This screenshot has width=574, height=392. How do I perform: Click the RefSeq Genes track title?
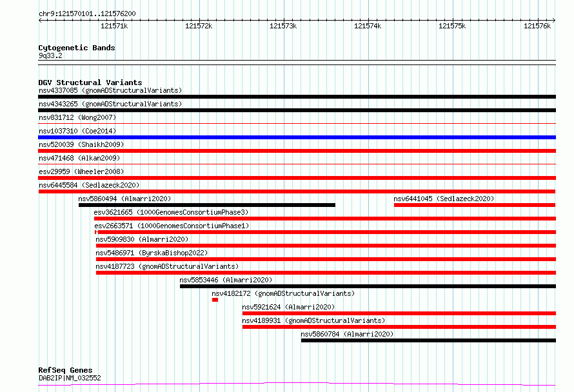(x=65, y=371)
